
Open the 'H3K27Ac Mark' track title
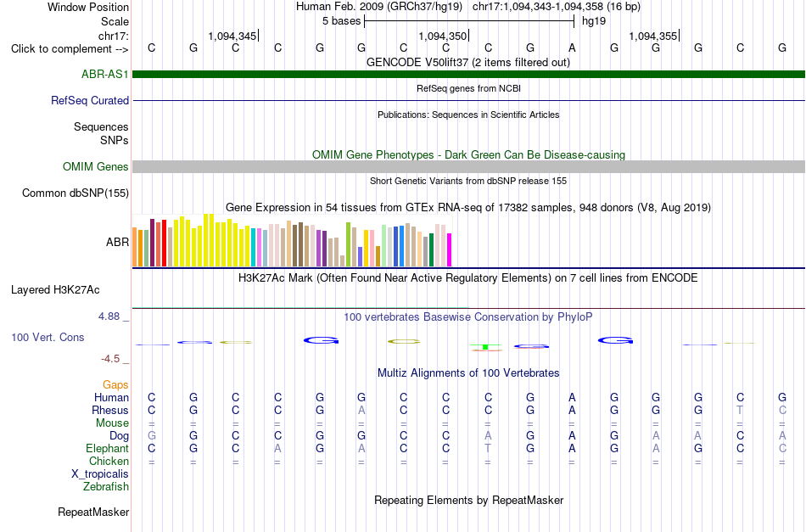468,278
